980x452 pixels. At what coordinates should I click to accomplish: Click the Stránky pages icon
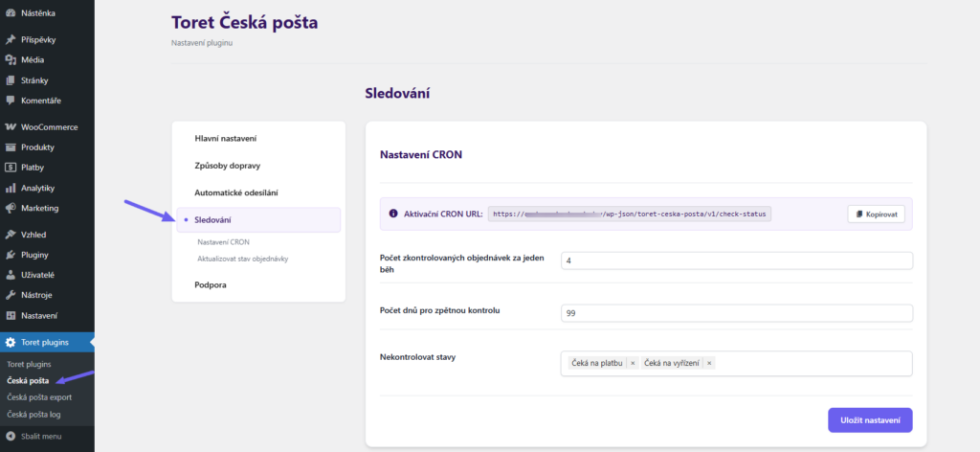point(10,80)
